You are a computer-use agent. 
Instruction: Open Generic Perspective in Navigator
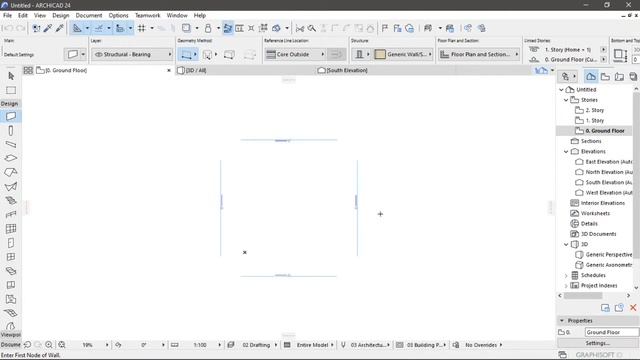click(x=604, y=254)
